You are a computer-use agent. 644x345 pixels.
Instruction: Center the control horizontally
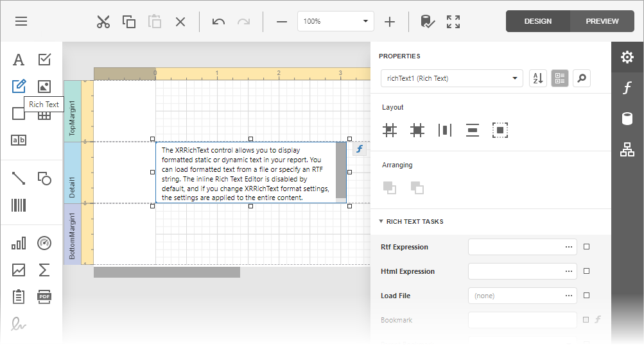click(445, 130)
